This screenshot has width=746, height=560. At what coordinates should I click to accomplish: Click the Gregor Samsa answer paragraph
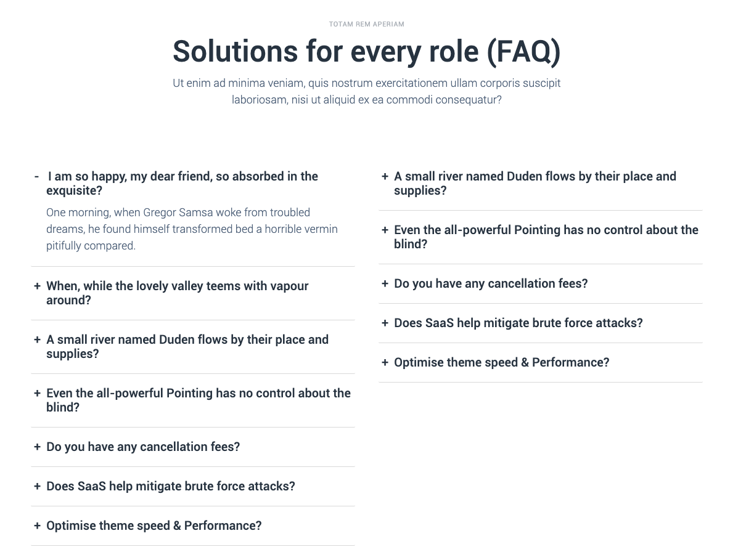click(192, 229)
